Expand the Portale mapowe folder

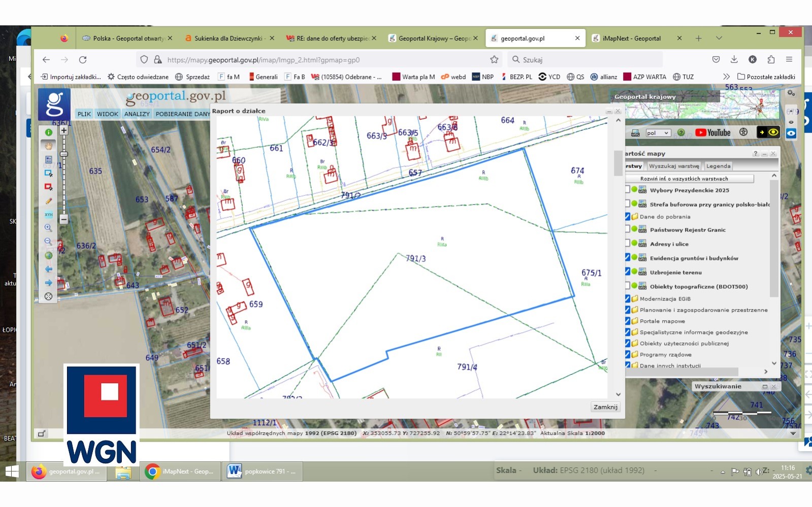click(662, 321)
